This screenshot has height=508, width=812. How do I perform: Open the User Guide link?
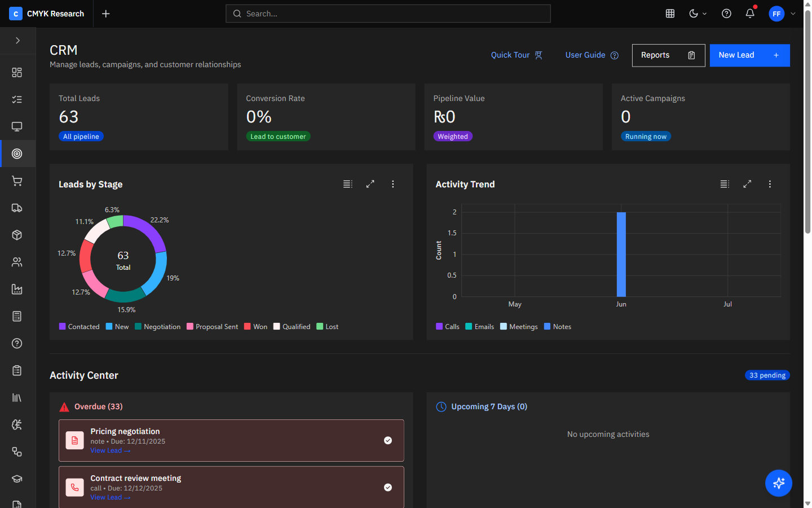pos(592,55)
